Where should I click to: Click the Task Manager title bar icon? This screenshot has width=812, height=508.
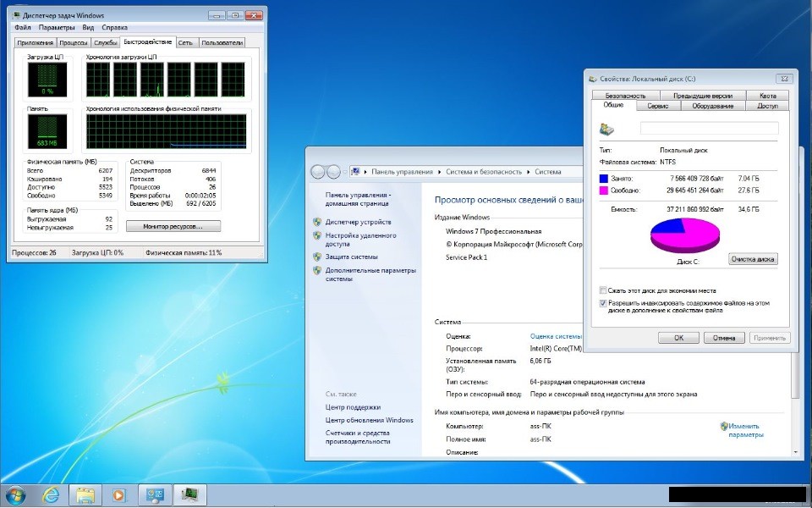[x=17, y=15]
